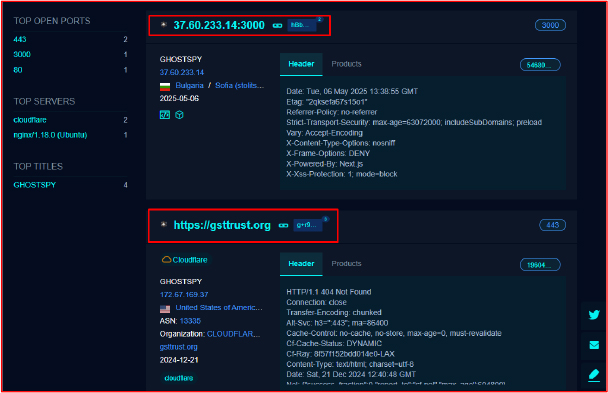The width and height of the screenshot is (608, 393).
Task: Click the 3000 port badge
Action: tap(550, 25)
